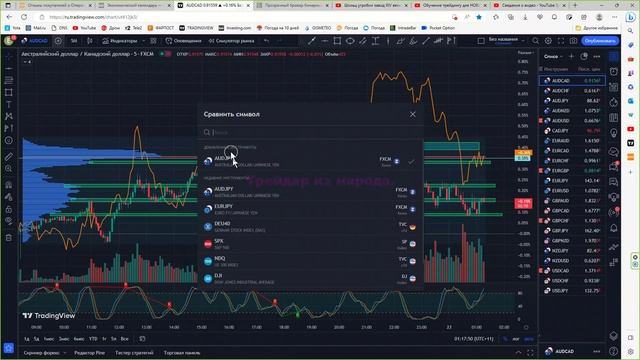
Task: Select the Все date range
Action: (124, 339)
